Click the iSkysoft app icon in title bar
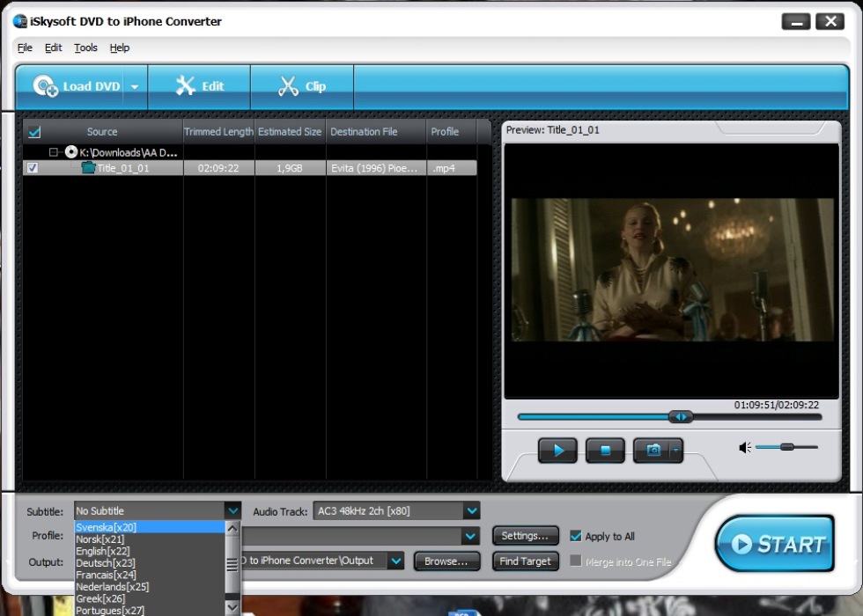 [19, 21]
